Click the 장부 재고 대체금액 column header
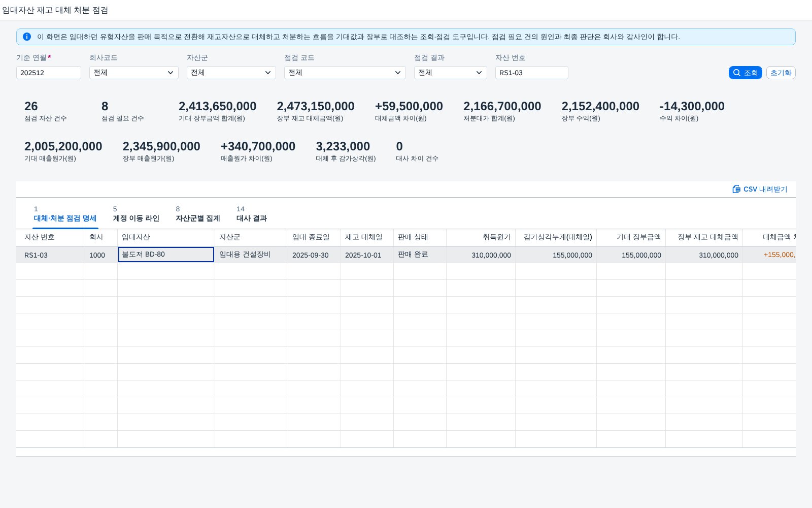The image size is (812, 508). pos(704,237)
